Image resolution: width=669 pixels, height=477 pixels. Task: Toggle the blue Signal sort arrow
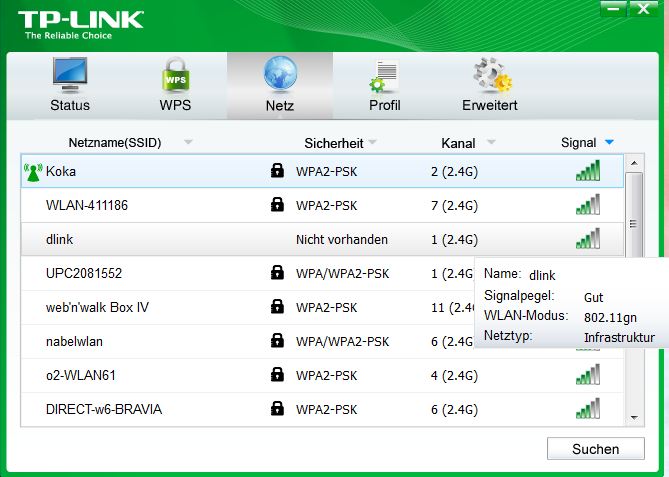click(609, 142)
